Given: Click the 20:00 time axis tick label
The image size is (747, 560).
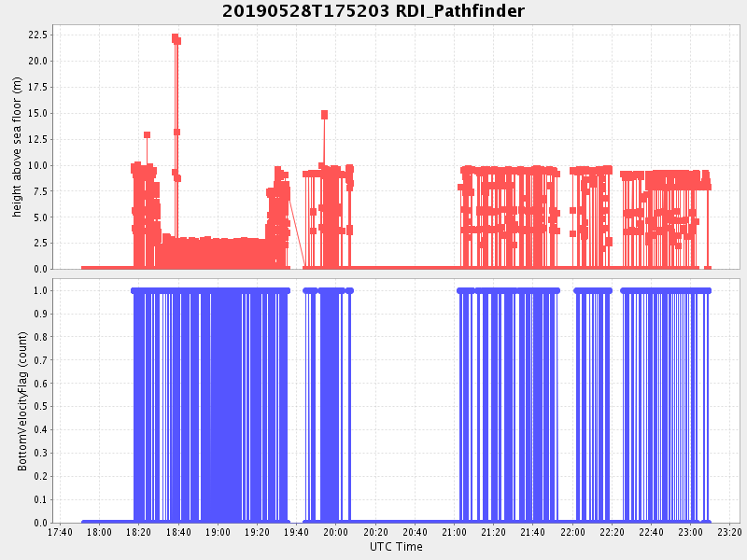Looking at the screenshot, I should coord(335,532).
